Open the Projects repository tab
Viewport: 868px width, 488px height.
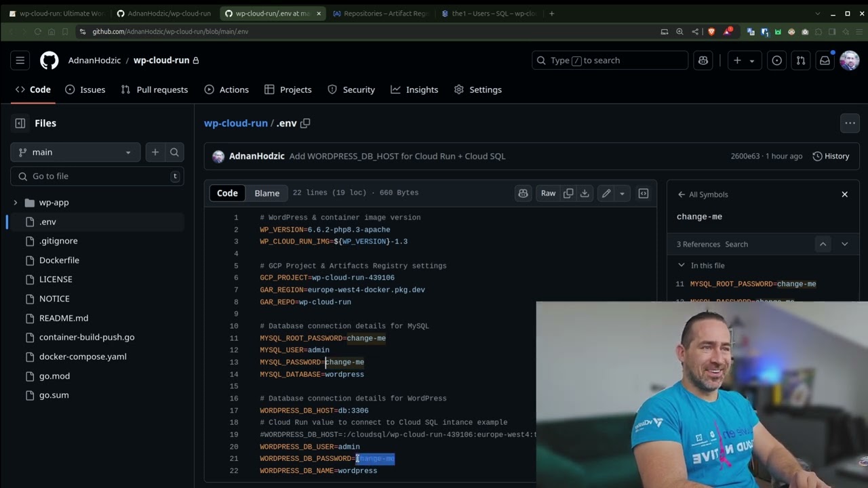(x=288, y=89)
